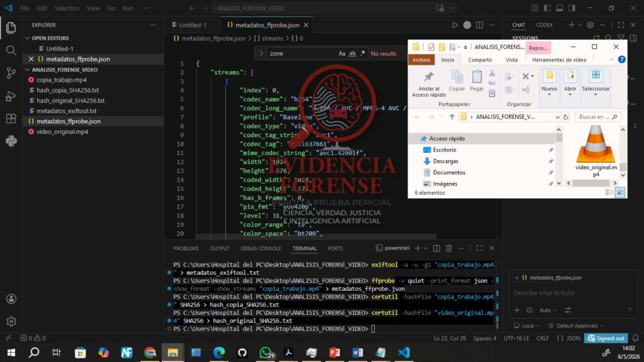This screenshot has width=644, height=362.
Task: Switch to the CODEX chat tab
Action: click(545, 25)
